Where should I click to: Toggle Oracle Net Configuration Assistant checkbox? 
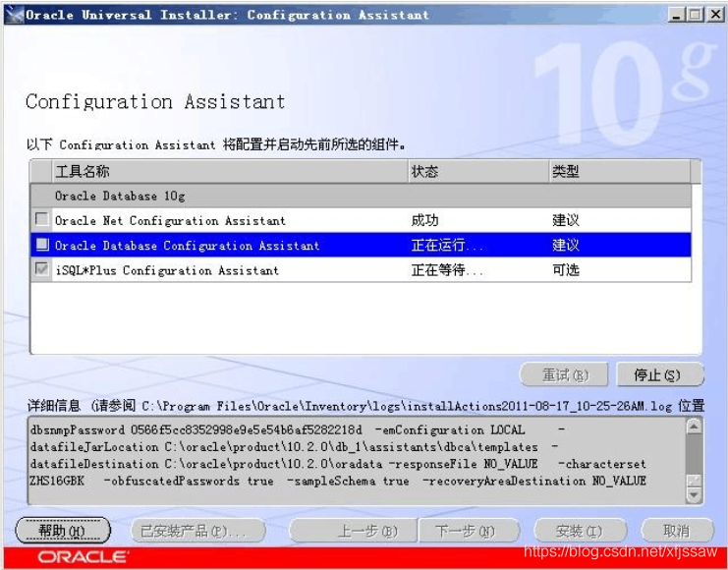[x=42, y=219]
